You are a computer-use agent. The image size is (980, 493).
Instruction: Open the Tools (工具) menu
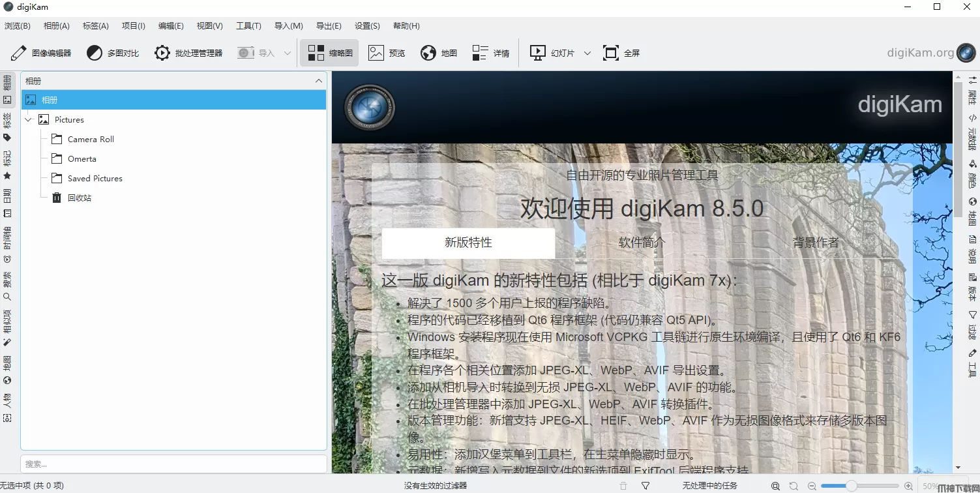tap(248, 26)
